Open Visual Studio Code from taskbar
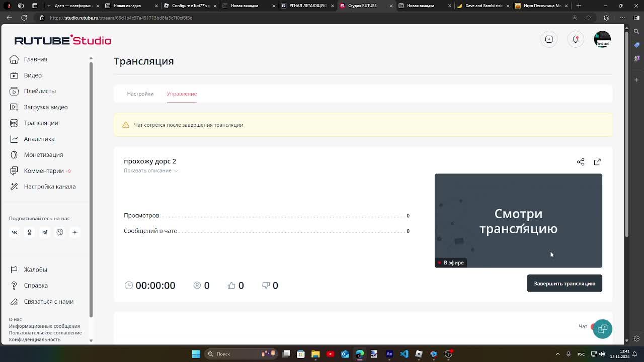Image resolution: width=644 pixels, height=362 pixels. click(x=404, y=354)
